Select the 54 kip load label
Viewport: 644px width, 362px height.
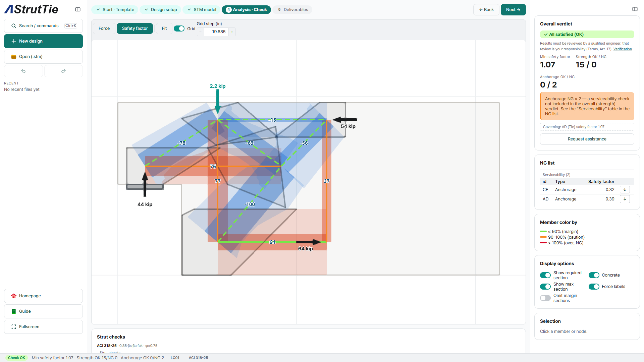pyautogui.click(x=348, y=126)
